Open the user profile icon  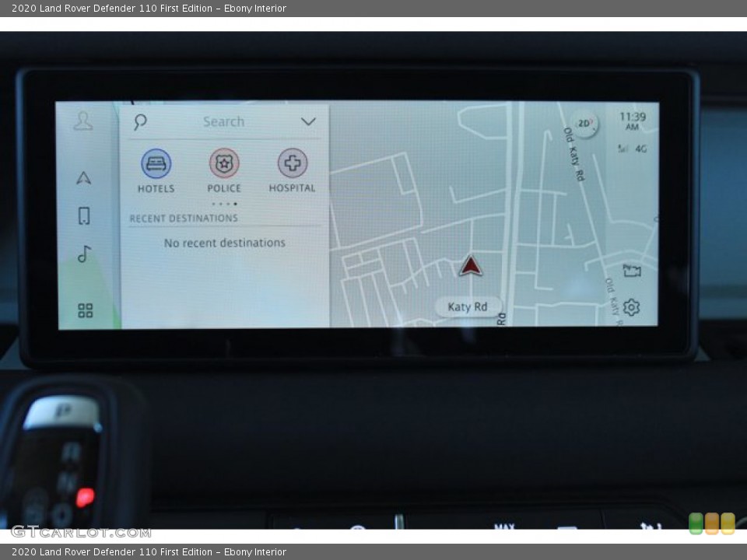pyautogui.click(x=83, y=121)
